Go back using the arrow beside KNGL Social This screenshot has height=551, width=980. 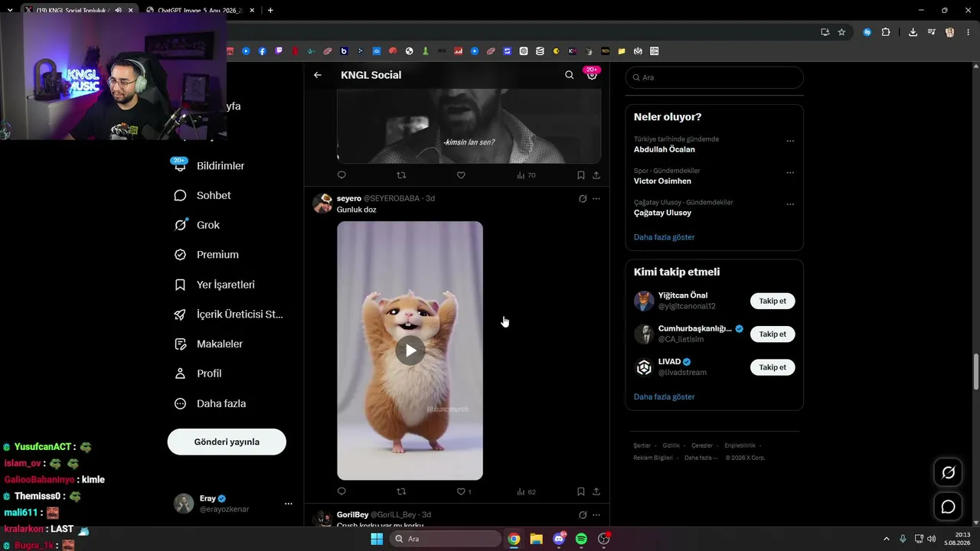point(318,75)
